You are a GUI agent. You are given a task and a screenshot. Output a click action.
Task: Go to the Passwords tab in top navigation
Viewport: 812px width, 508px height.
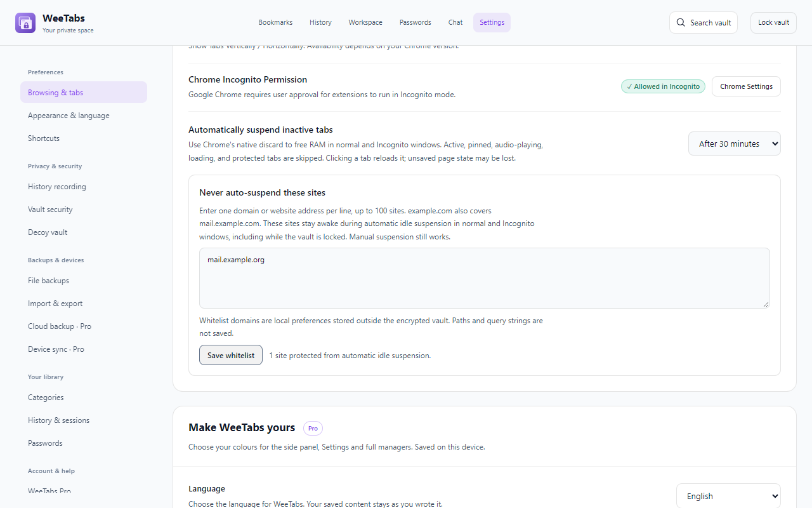click(x=416, y=22)
